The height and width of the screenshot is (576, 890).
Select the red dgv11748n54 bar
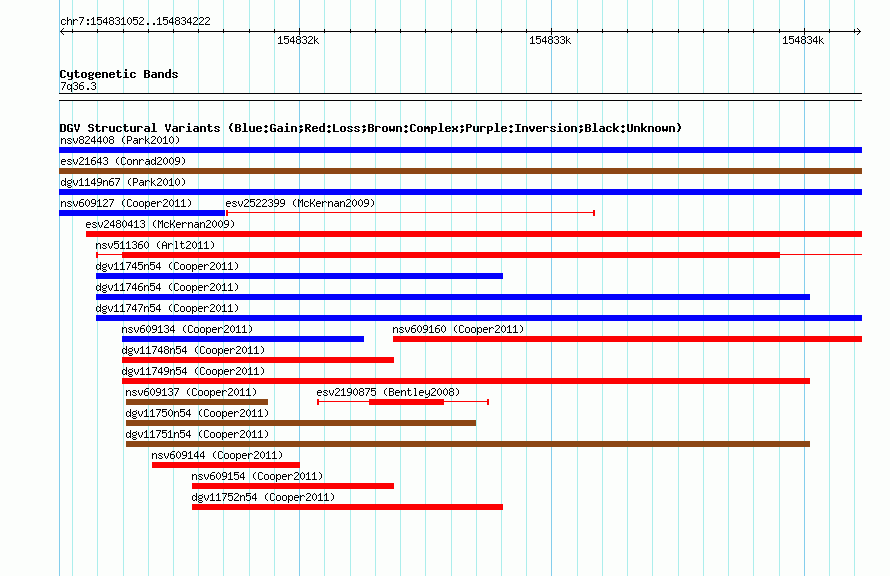(x=258, y=360)
